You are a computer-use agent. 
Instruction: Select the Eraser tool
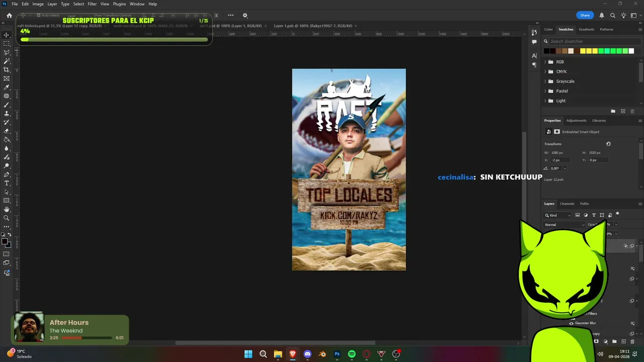7,131
